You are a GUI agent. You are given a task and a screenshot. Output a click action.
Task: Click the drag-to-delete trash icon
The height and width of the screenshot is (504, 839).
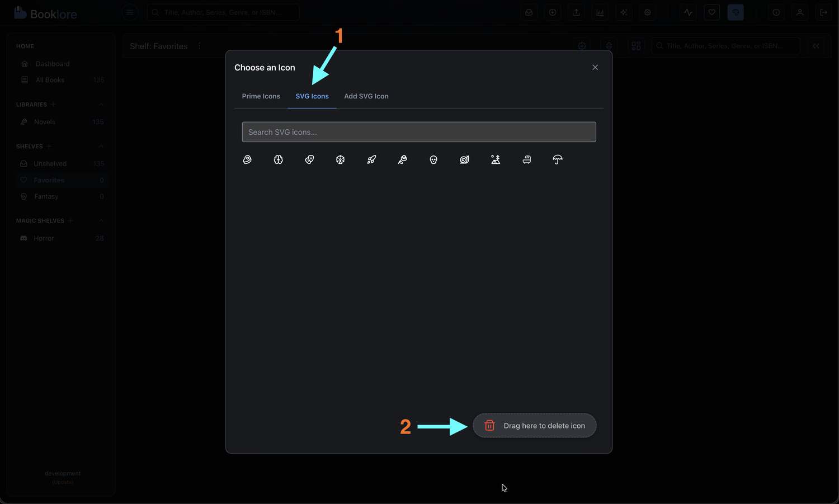(490, 425)
